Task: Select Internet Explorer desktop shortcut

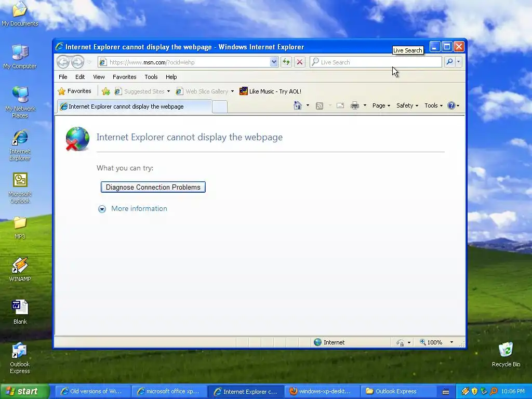Action: tap(20, 145)
